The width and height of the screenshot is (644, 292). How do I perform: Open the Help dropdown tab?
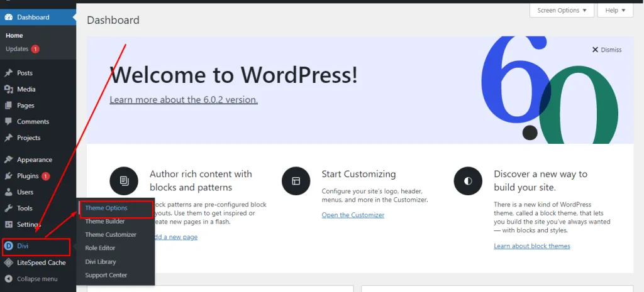click(x=615, y=11)
